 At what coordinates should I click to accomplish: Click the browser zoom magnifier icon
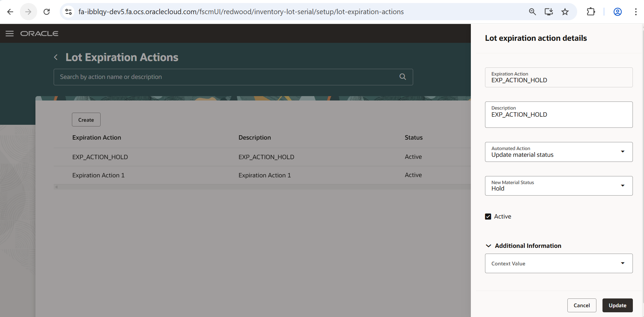(532, 12)
